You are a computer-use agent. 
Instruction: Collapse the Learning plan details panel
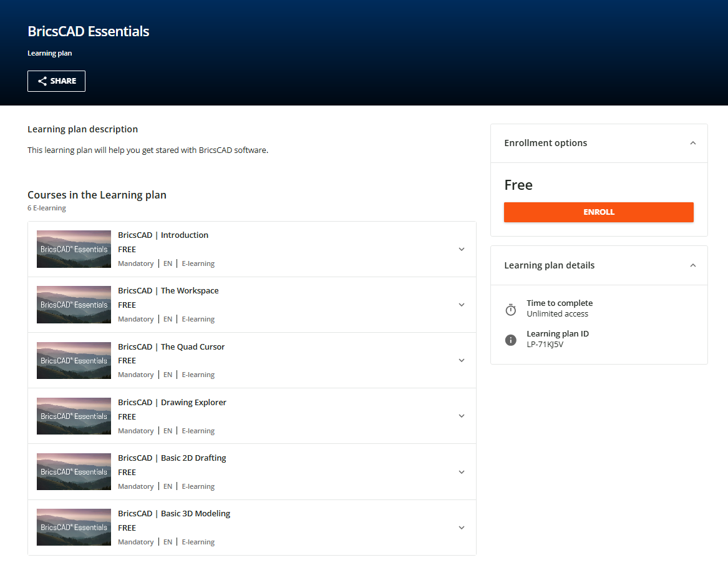[692, 265]
